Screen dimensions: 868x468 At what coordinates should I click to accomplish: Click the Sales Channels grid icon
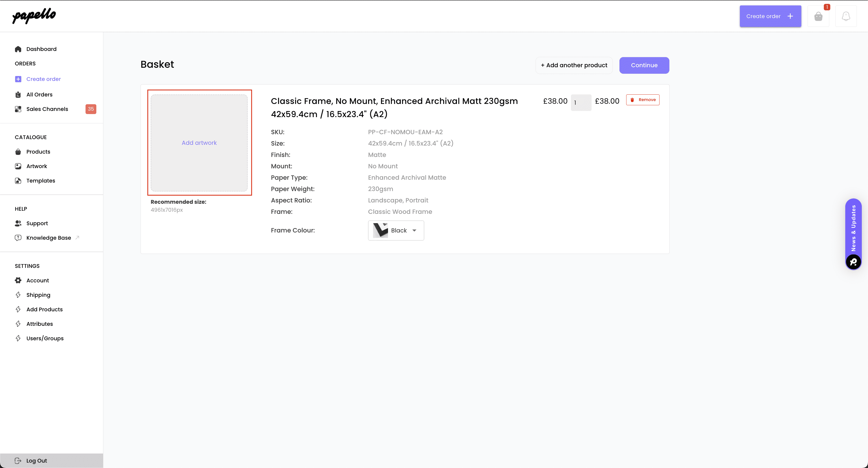click(18, 109)
